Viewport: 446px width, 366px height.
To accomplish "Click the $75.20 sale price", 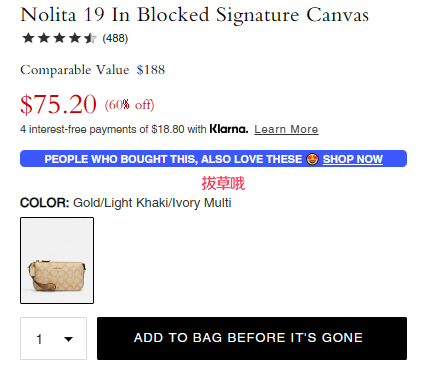I will coord(58,104).
